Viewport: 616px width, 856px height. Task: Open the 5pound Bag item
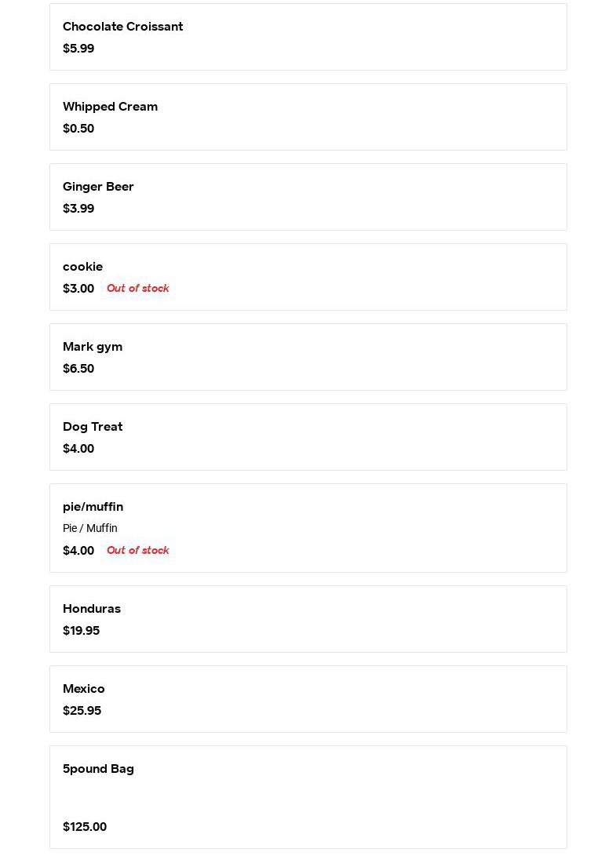coord(308,796)
